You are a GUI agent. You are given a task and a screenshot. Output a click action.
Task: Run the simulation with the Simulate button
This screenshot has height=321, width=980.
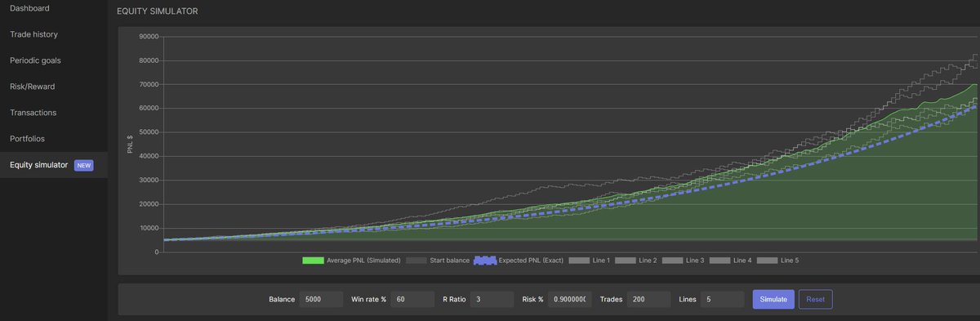click(x=773, y=300)
